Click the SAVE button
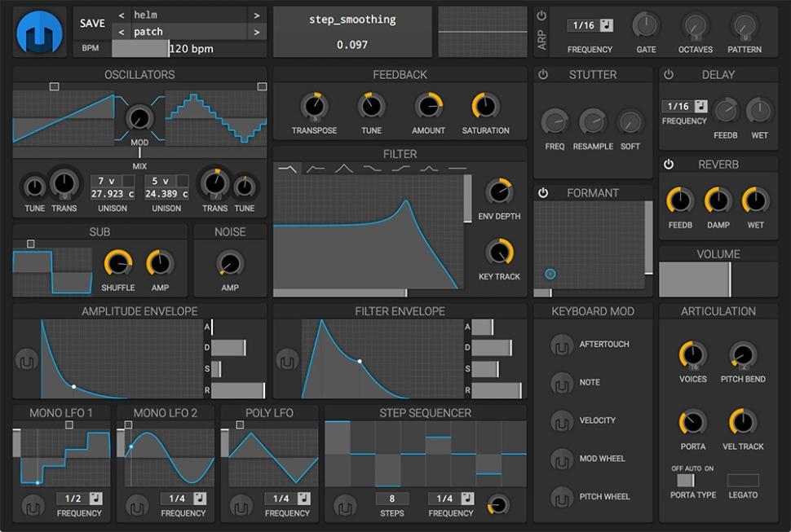This screenshot has height=532, width=791. click(91, 23)
